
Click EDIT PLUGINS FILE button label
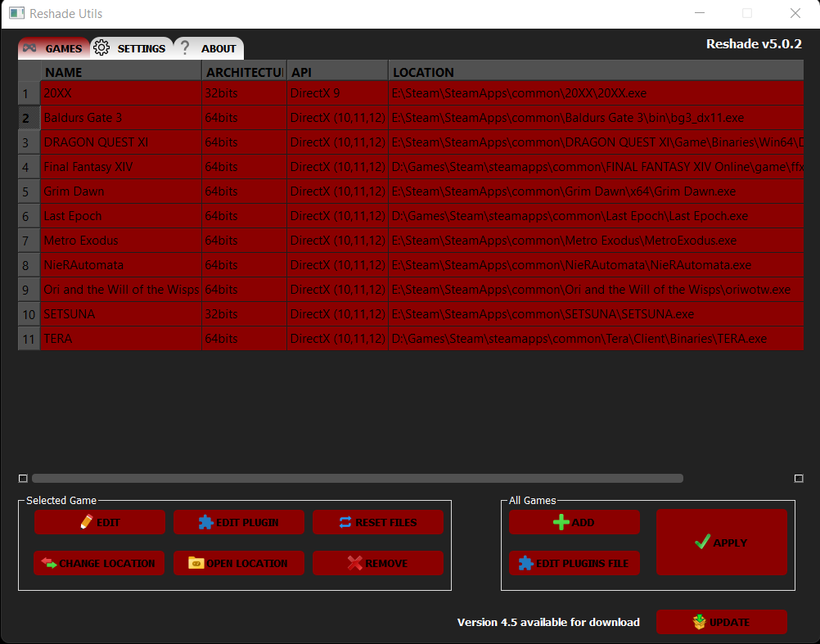click(582, 563)
